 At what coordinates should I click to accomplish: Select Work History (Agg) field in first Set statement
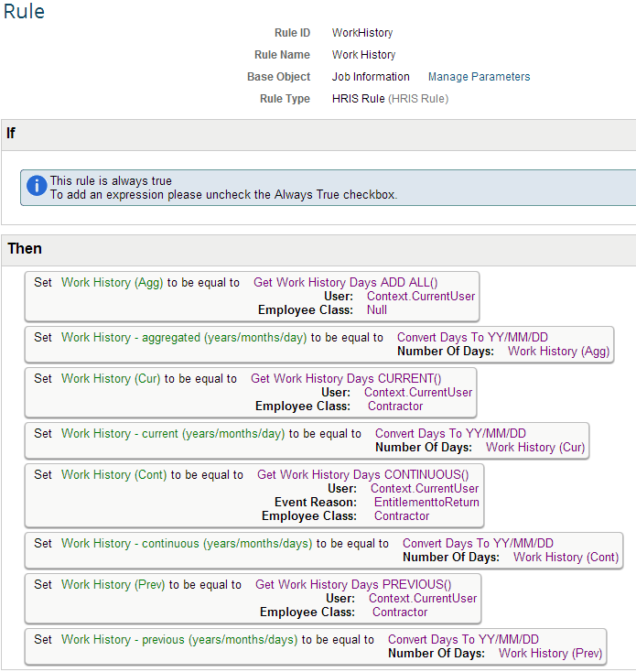tap(113, 282)
